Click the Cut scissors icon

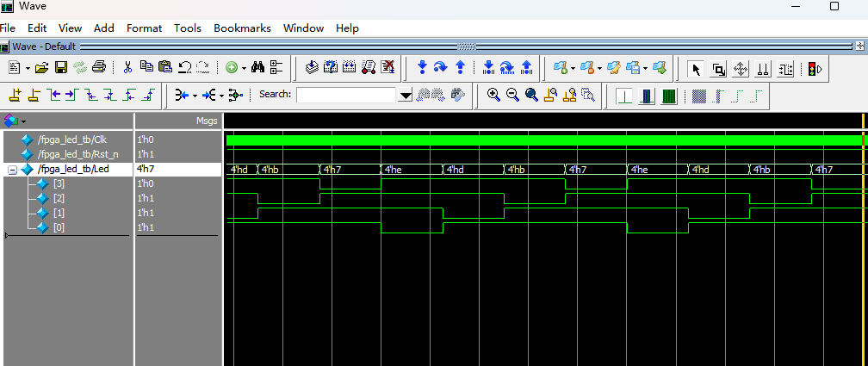click(127, 67)
